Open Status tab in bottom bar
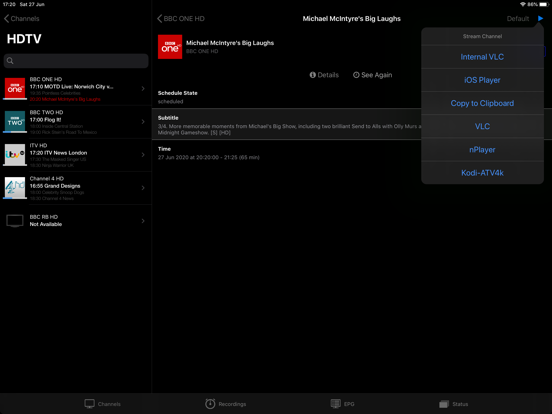Image resolution: width=552 pixels, height=414 pixels. pos(453,404)
